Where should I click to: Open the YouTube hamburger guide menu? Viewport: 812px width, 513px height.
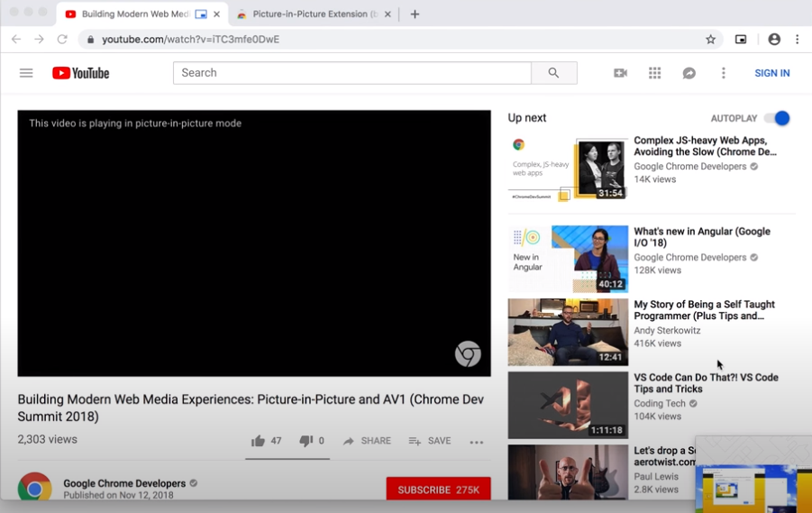point(26,73)
